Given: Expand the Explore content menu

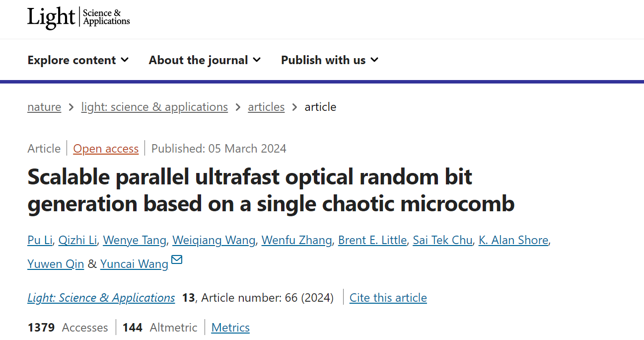Looking at the screenshot, I should [78, 60].
